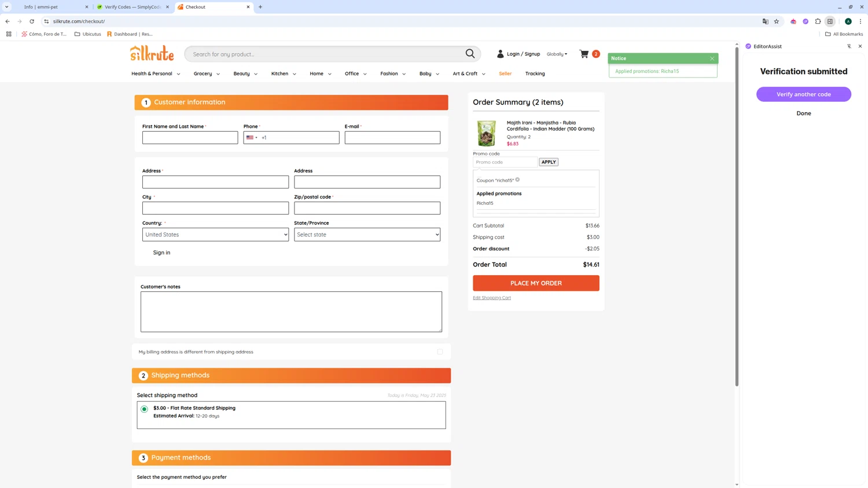Open the Ubicutus bookmarks folder

(88, 34)
